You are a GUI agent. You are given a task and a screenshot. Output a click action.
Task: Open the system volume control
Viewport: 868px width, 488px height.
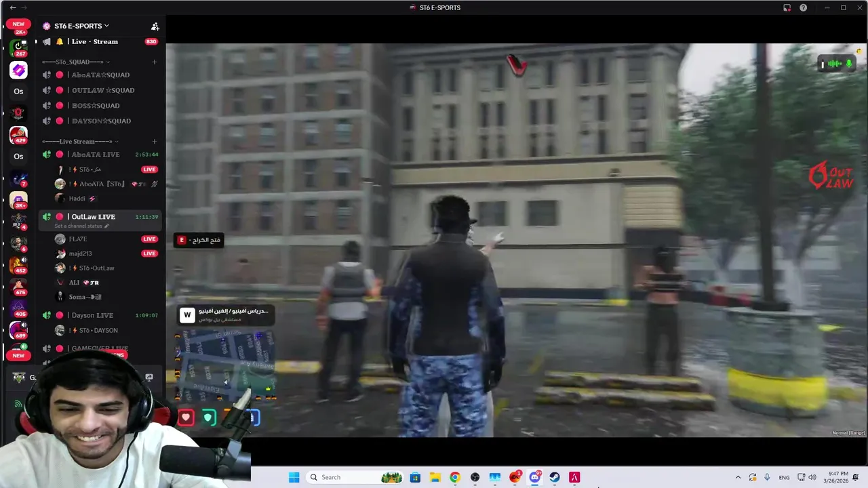click(812, 477)
